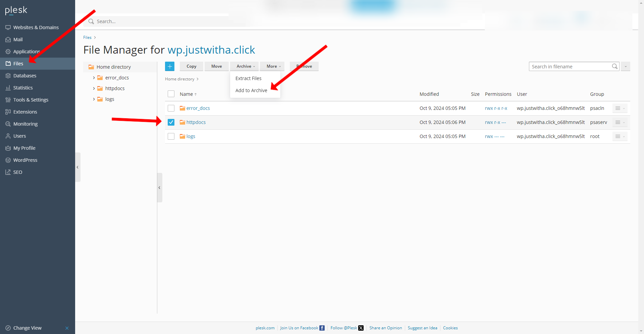Viewport: 644px width, 334px height.
Task: Open the More dropdown in toolbar
Action: click(x=273, y=66)
